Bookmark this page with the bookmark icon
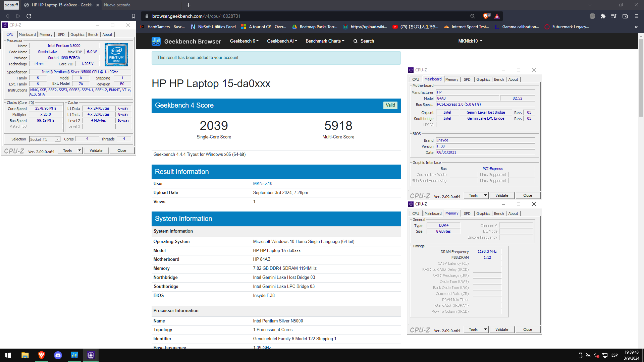Screen dimensions: 644x362 [x=133, y=16]
